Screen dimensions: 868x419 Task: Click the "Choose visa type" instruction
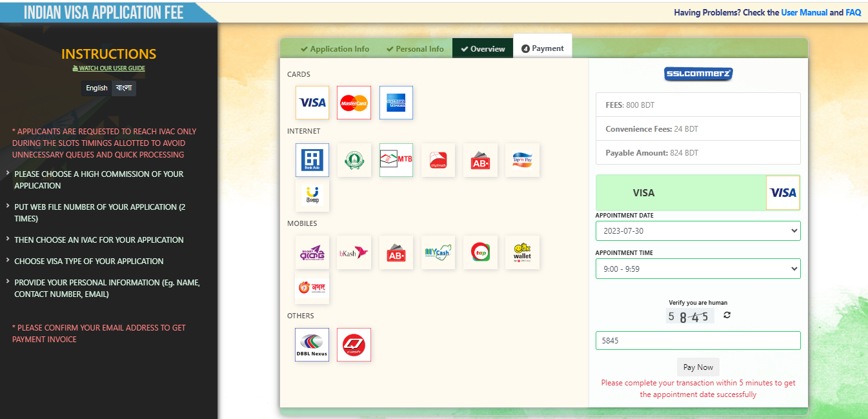tap(89, 261)
